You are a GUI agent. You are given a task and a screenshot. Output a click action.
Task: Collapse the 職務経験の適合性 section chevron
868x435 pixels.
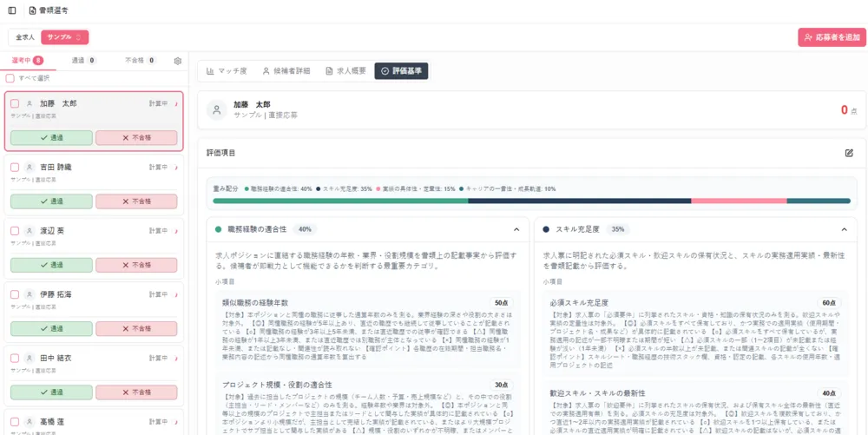pos(516,229)
